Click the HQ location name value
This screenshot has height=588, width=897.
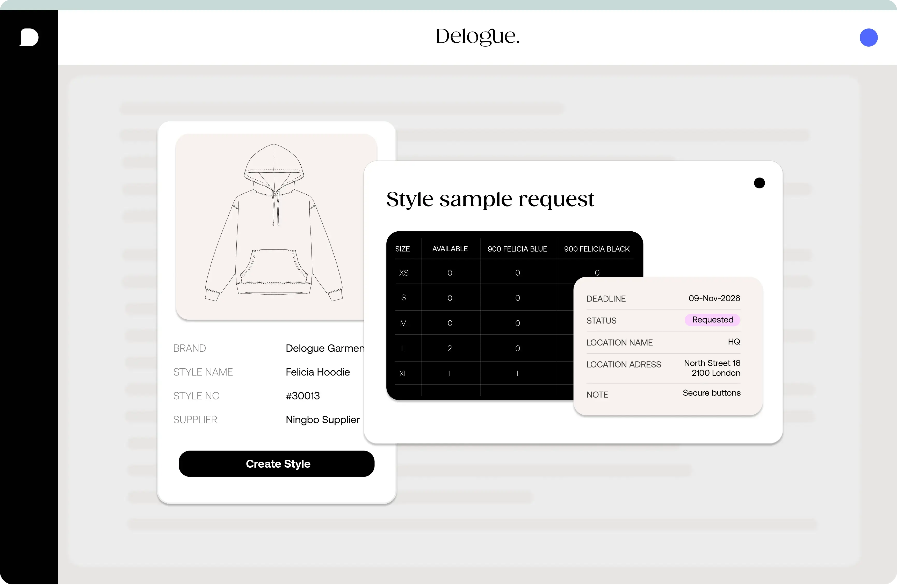[734, 342]
